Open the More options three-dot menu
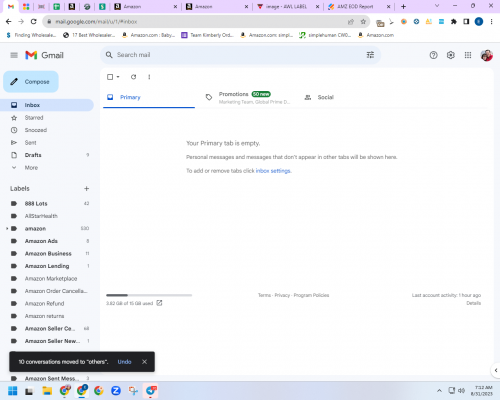The image size is (500, 400). [x=149, y=77]
